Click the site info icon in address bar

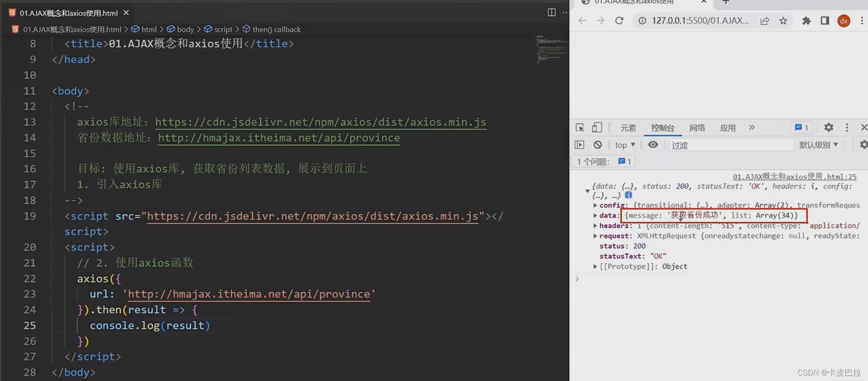coord(642,20)
